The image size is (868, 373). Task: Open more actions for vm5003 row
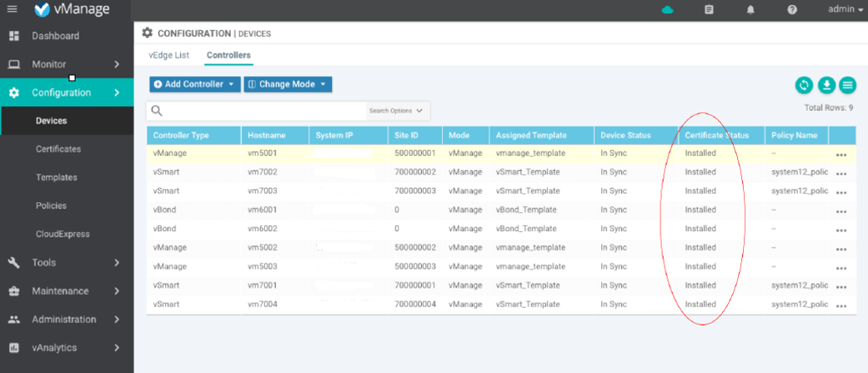(841, 268)
